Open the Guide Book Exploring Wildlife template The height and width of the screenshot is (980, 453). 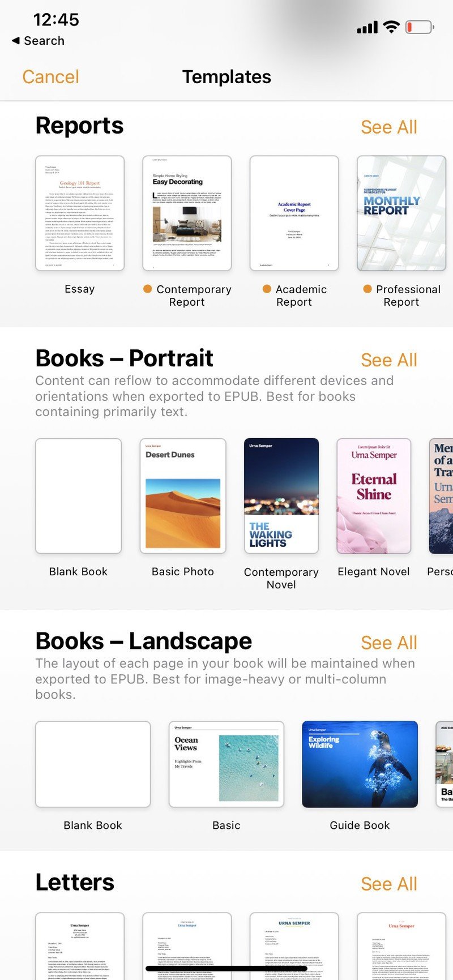pyautogui.click(x=360, y=764)
